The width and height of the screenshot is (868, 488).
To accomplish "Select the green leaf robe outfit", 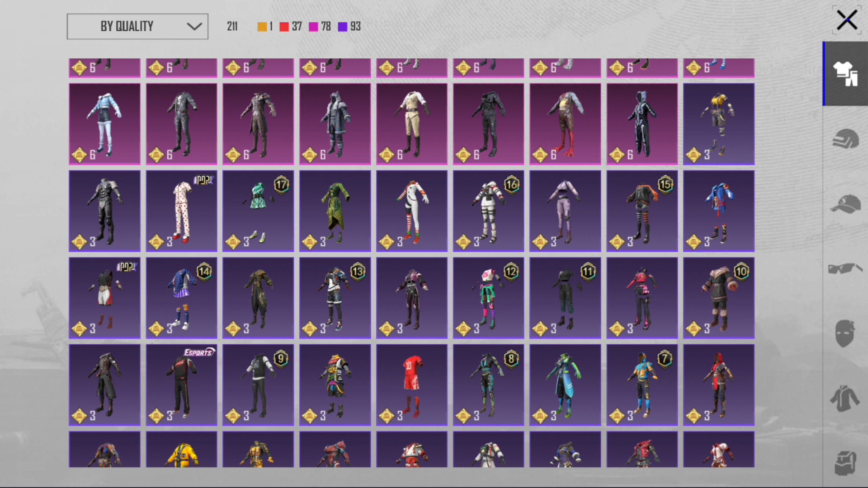I will pyautogui.click(x=335, y=211).
